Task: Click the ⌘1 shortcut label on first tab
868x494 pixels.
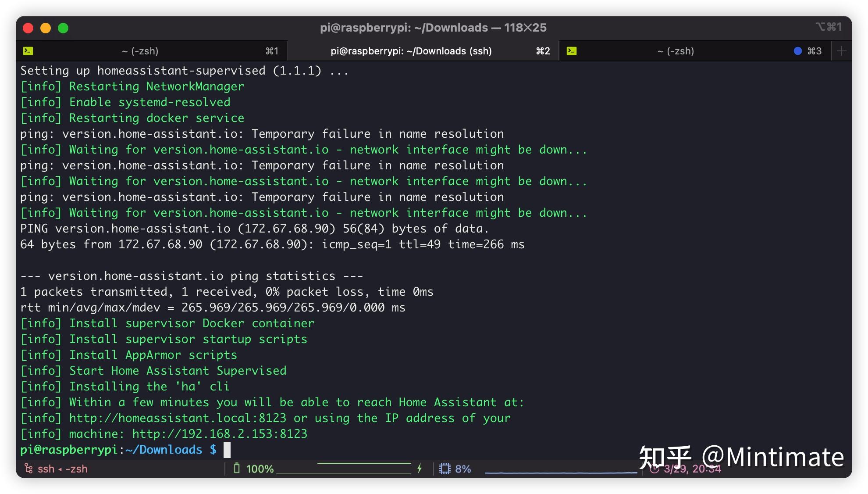Action: (272, 51)
